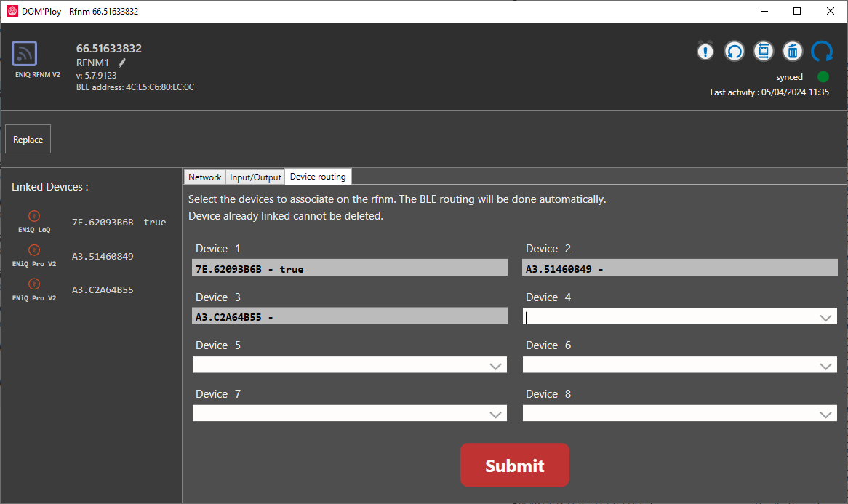
Task: Maximize the DOM'Ploy window
Action: [797, 11]
